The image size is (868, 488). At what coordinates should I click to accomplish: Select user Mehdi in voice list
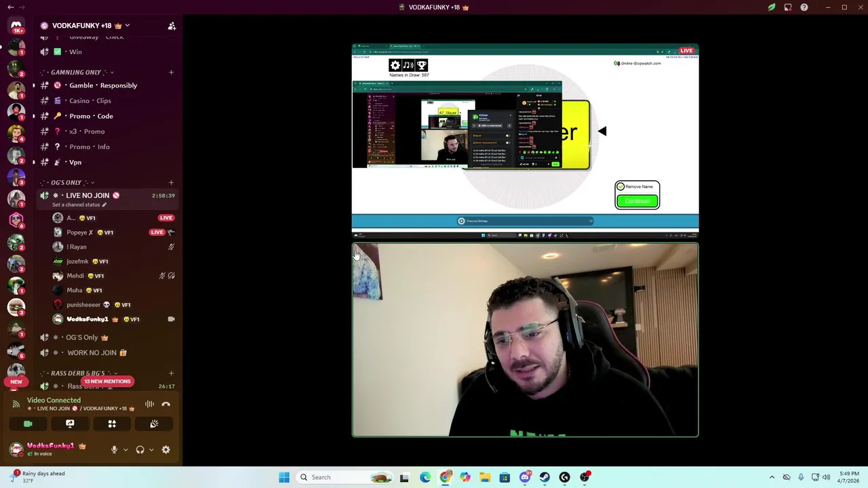[113, 276]
